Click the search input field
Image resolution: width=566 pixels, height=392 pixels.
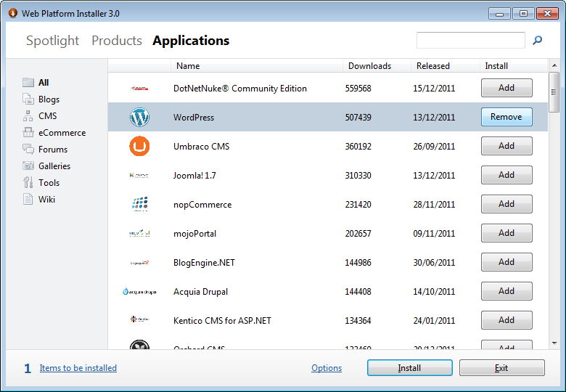click(x=470, y=41)
